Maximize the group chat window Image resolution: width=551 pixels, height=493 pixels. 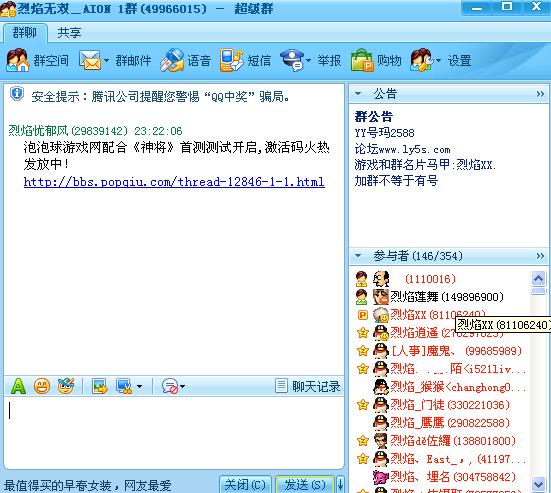507,7
